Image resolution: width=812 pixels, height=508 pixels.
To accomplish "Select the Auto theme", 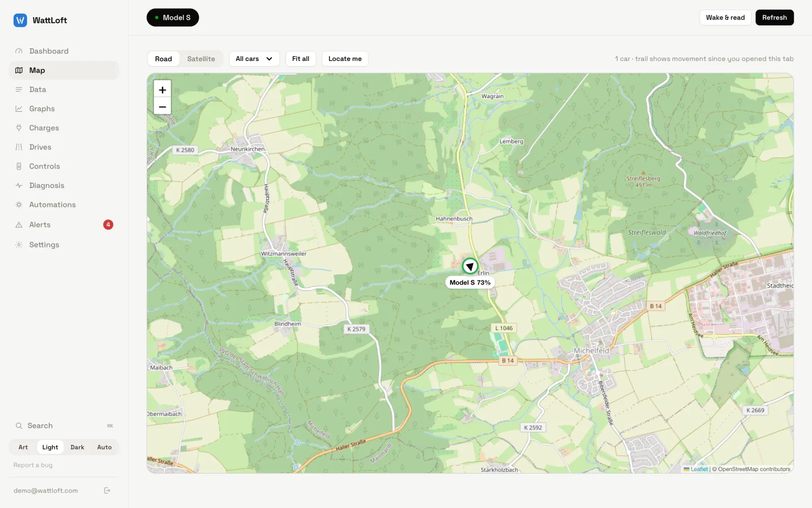I will click(105, 448).
